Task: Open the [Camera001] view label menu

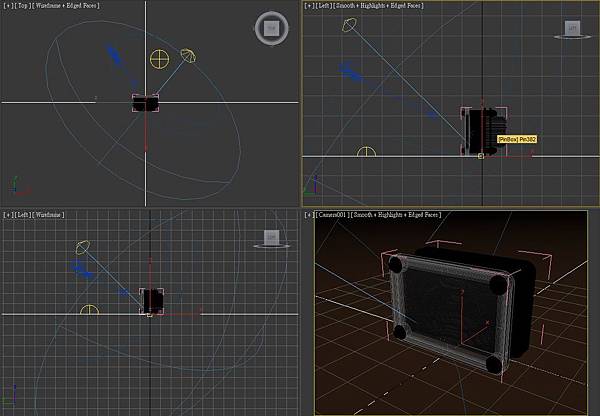Action: tap(332, 215)
